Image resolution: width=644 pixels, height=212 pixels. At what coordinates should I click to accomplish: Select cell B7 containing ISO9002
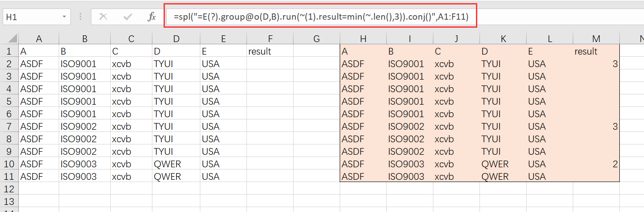point(84,127)
